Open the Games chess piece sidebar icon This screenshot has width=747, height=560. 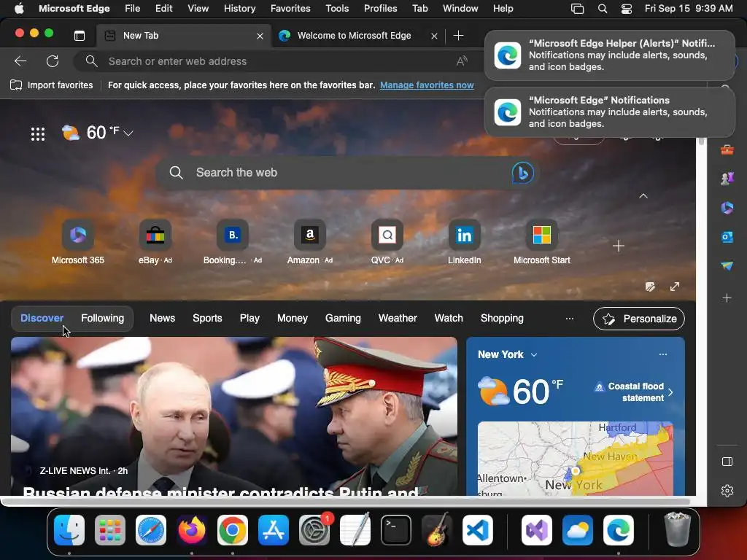(x=727, y=179)
